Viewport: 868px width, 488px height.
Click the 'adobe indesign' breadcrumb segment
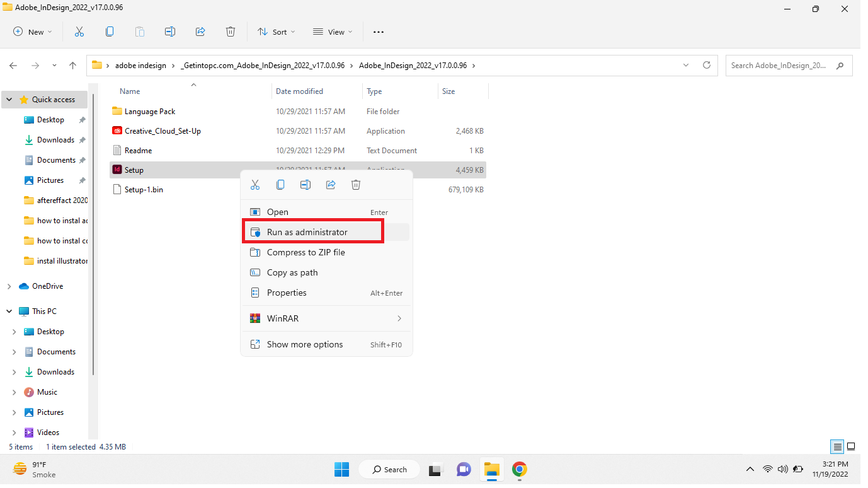coord(140,65)
